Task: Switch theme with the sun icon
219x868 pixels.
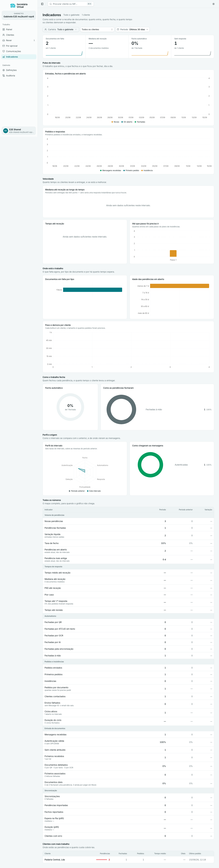Action: tap(213, 4)
